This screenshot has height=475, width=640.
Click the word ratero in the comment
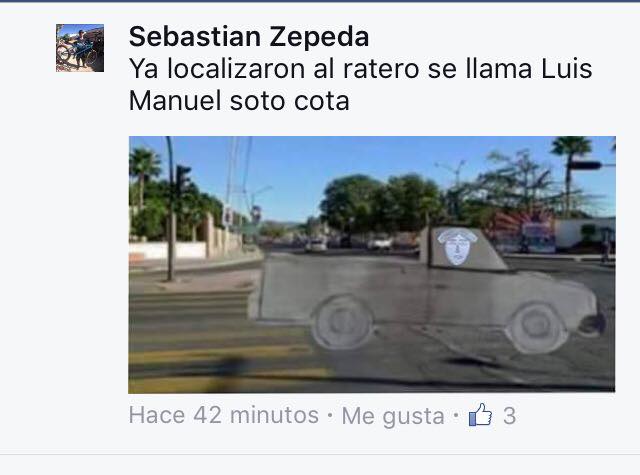click(381, 69)
